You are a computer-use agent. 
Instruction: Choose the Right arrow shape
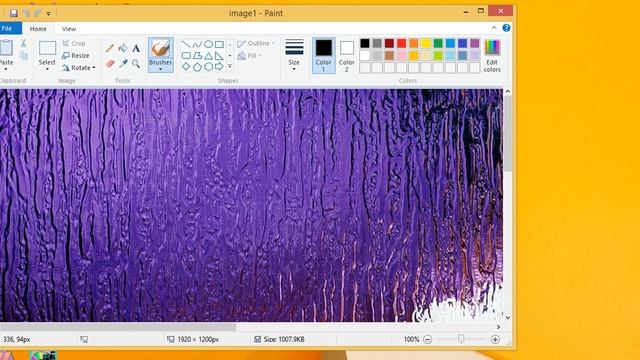[220, 67]
